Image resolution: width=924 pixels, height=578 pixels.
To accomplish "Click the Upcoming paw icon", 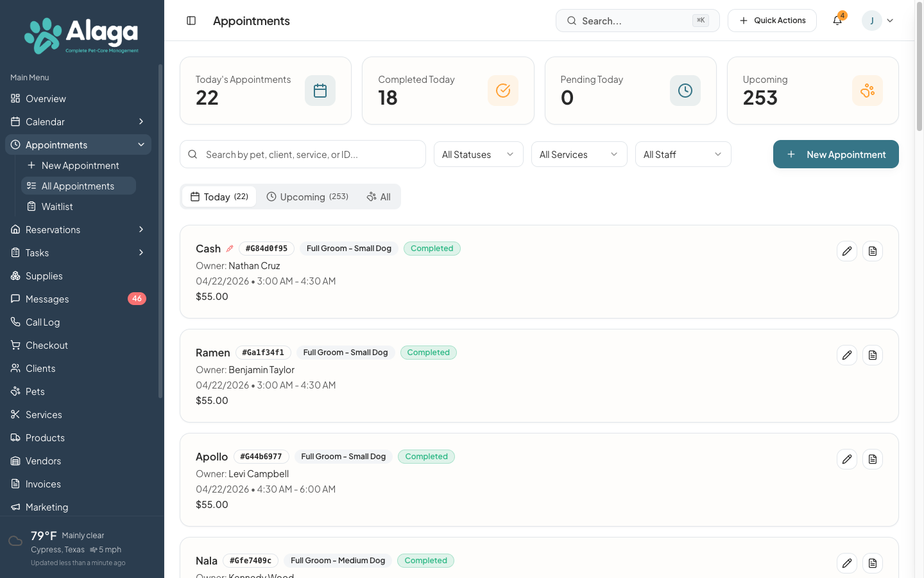I will pyautogui.click(x=868, y=91).
